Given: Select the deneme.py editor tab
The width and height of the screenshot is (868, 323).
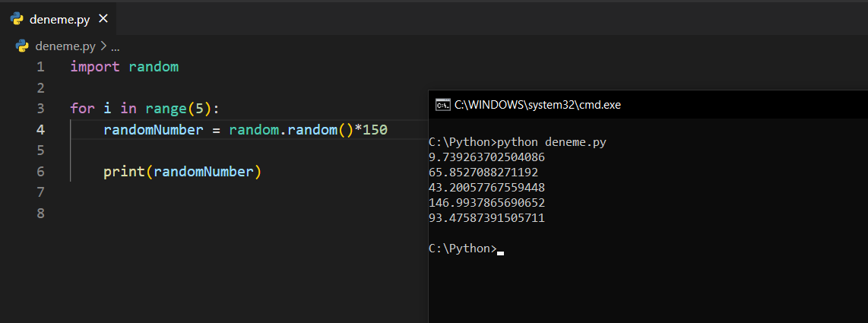Looking at the screenshot, I should (x=59, y=19).
